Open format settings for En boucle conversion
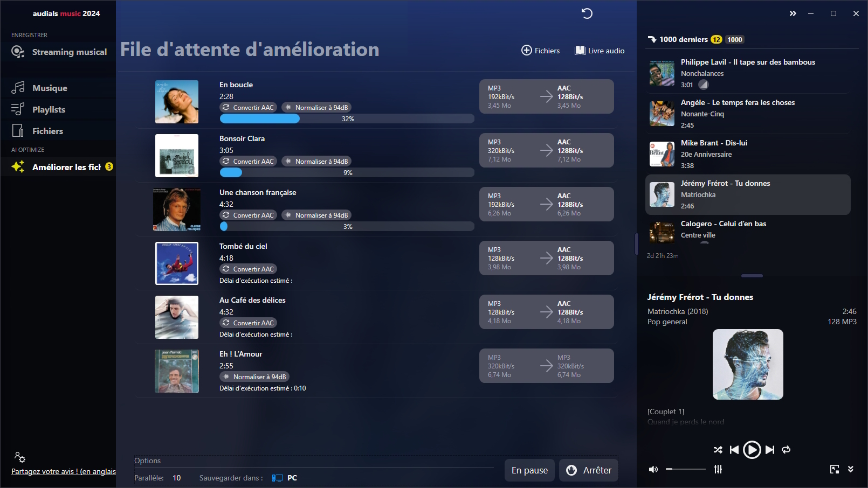Viewport: 868px width, 488px height. [547, 96]
